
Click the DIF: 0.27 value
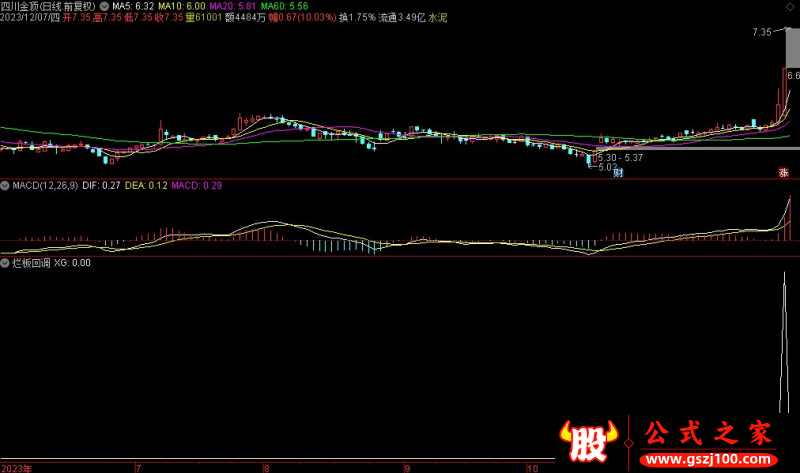coord(101,186)
